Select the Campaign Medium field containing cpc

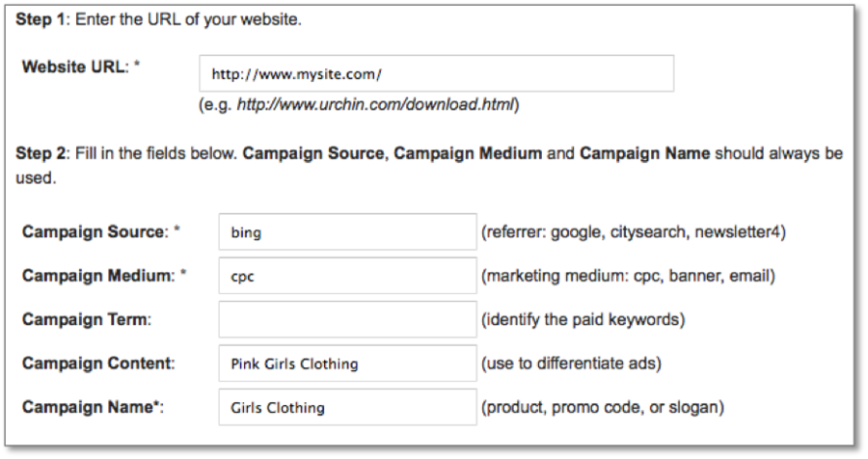pos(347,276)
